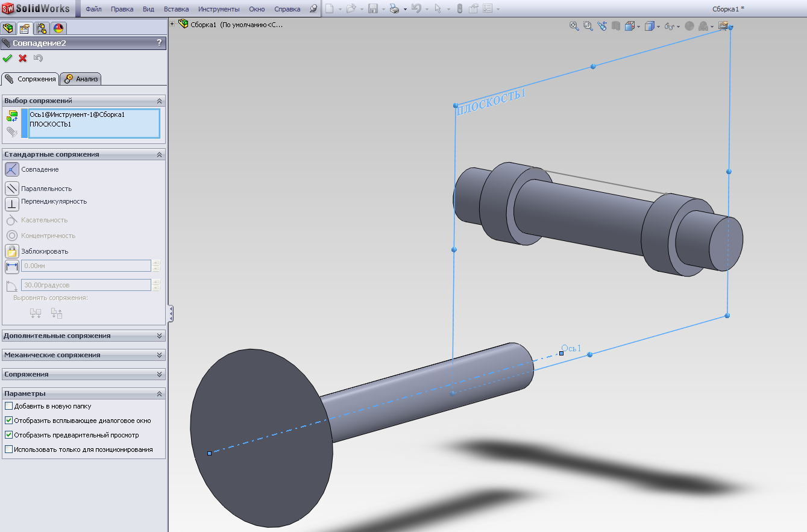Open the Справка menu
Viewport: 807px width, 532px height.
click(x=287, y=9)
